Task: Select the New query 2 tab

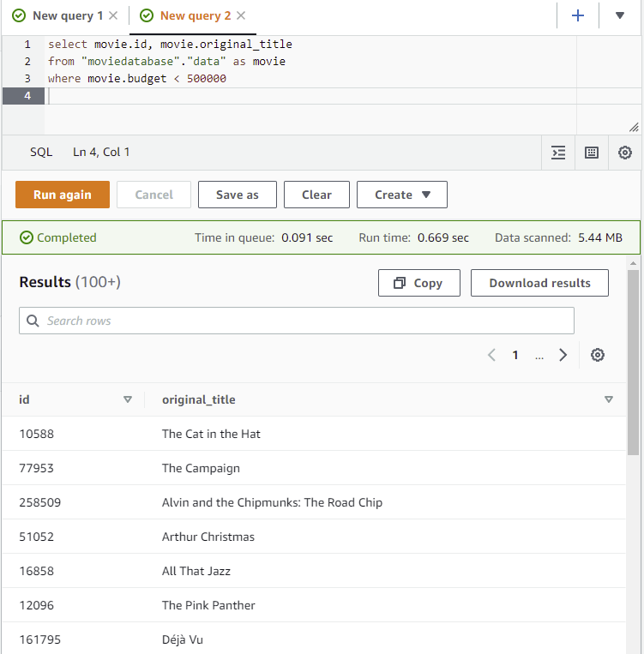Action: click(x=195, y=15)
